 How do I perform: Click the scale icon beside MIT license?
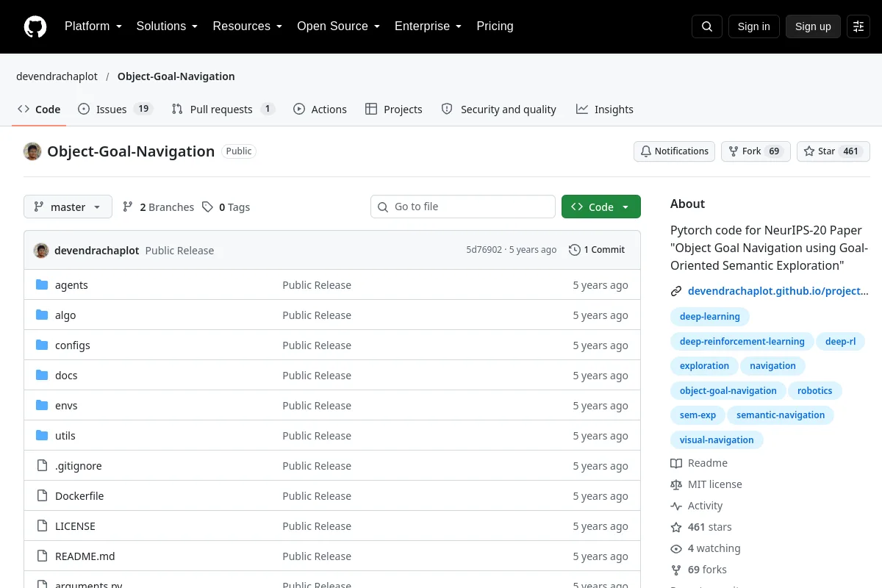pyautogui.click(x=676, y=484)
